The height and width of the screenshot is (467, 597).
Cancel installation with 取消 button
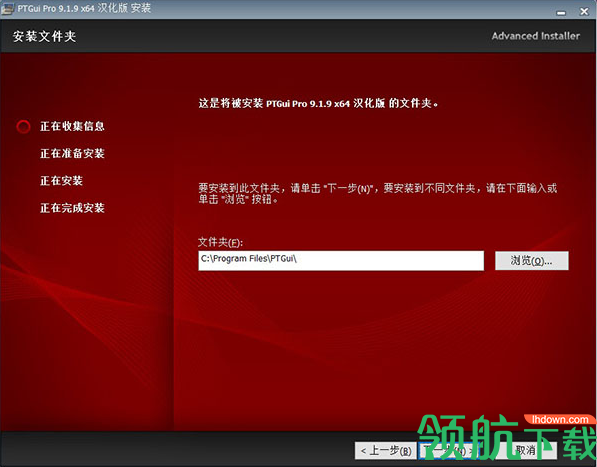[525, 451]
